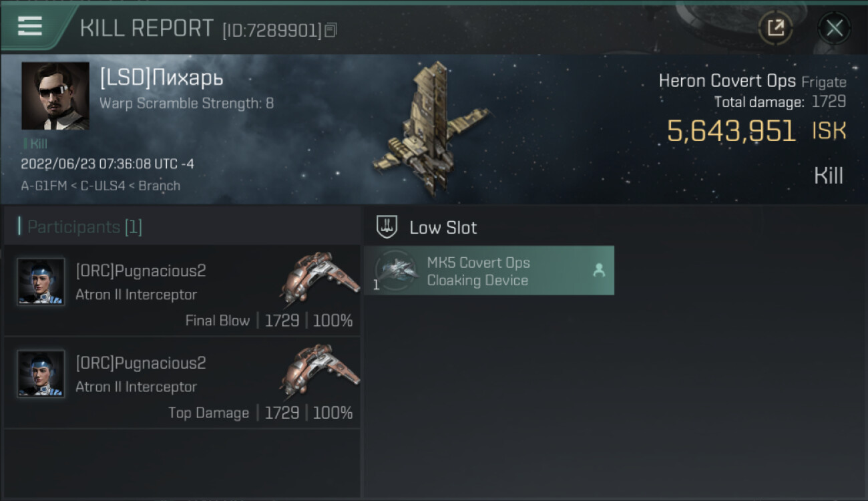Open victim Пихарь's portrait
Viewport: 868px width, 501px height.
(x=55, y=96)
